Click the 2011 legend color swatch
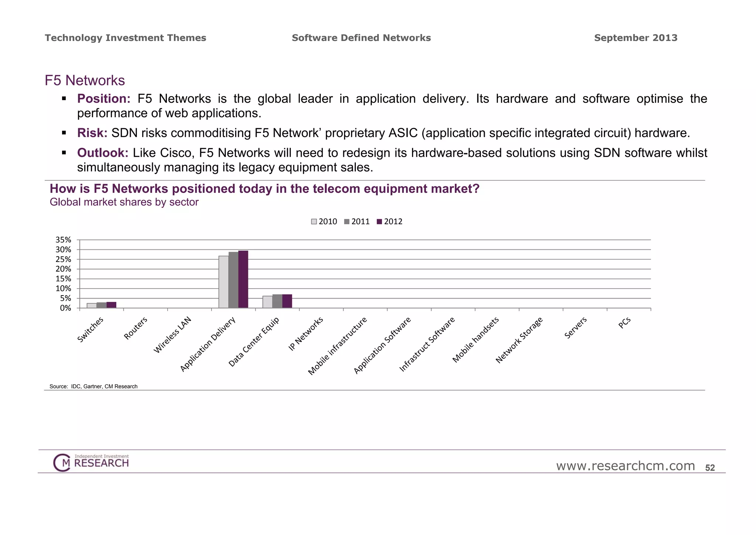The width and height of the screenshot is (756, 535). pos(347,222)
